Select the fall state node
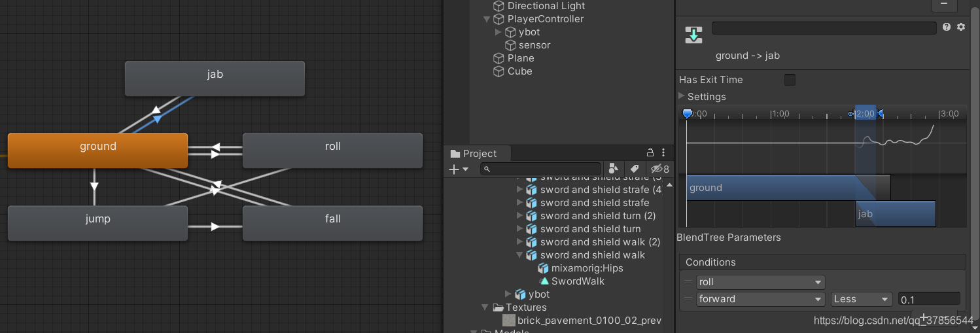980x333 pixels. click(332, 222)
